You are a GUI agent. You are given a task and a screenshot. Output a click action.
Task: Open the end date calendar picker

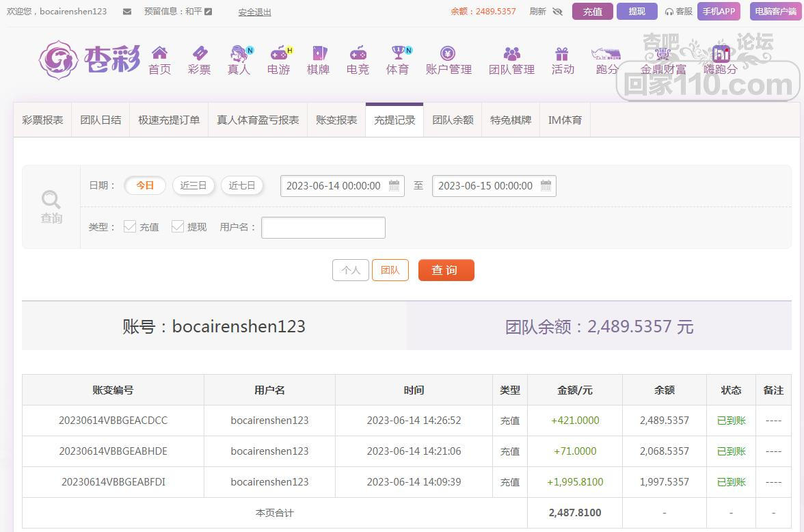tap(546, 185)
